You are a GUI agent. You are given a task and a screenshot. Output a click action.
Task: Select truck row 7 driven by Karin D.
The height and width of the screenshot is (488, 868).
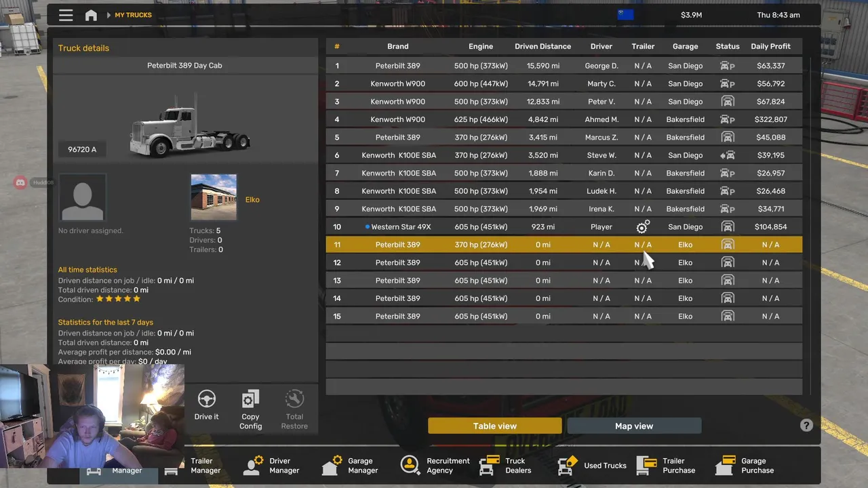coord(564,173)
